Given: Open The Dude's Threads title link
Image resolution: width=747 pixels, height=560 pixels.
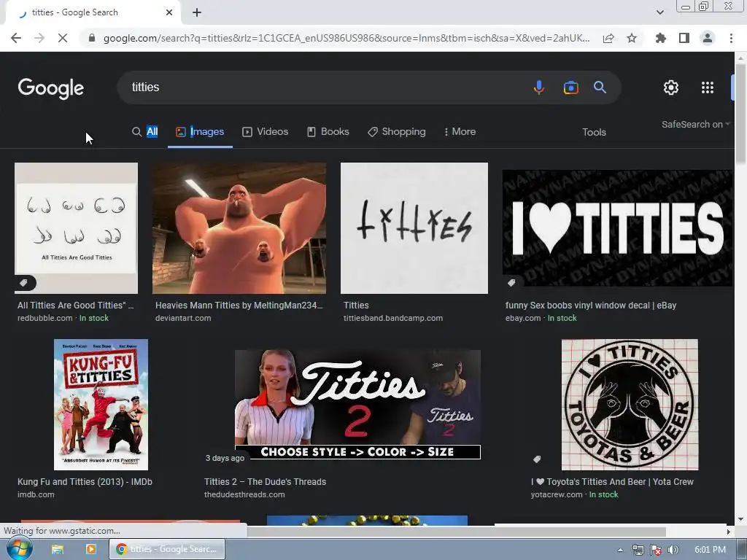Looking at the screenshot, I should pyautogui.click(x=266, y=482).
